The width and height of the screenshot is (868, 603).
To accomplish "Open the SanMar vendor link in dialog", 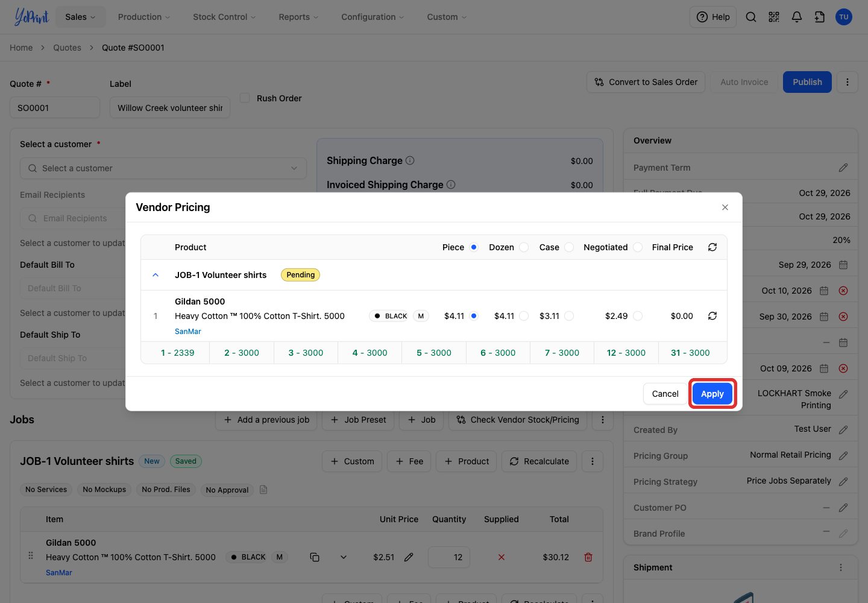I will pos(188,332).
